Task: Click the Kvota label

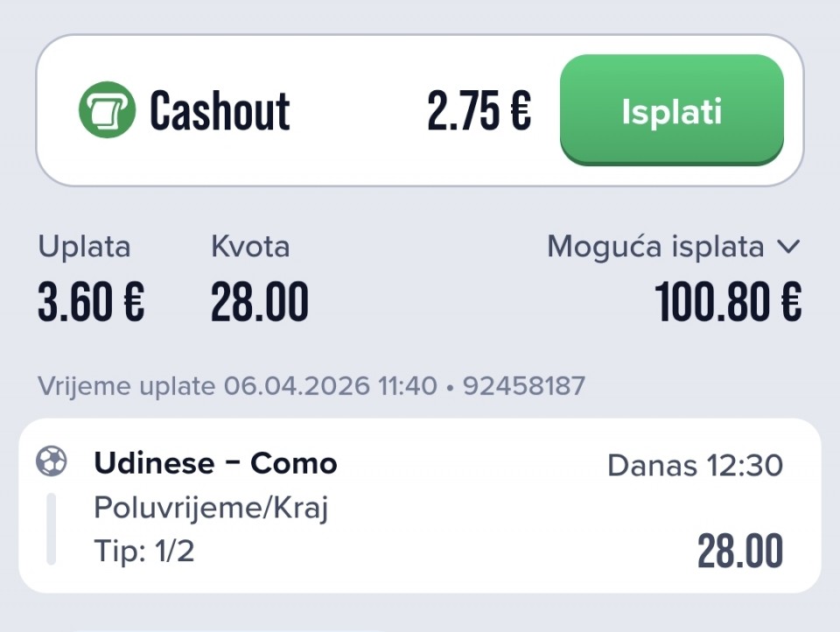Action: tap(250, 247)
